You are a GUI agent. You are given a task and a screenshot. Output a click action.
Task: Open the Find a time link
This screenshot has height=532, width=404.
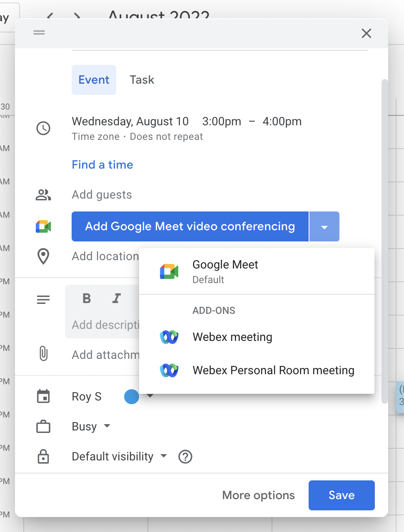pos(102,165)
